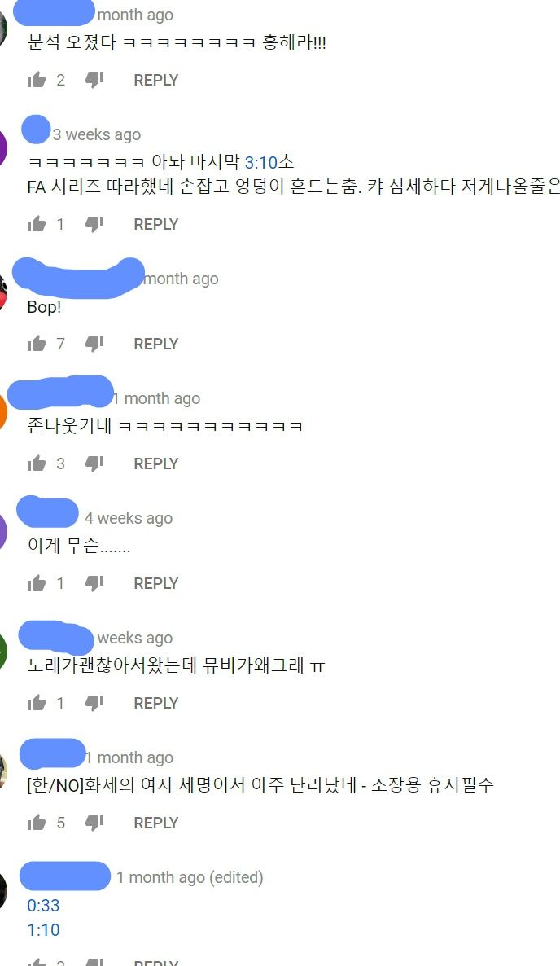Like the [한/NO]화제의 comment with 5 likes
The image size is (560, 966).
tap(37, 822)
